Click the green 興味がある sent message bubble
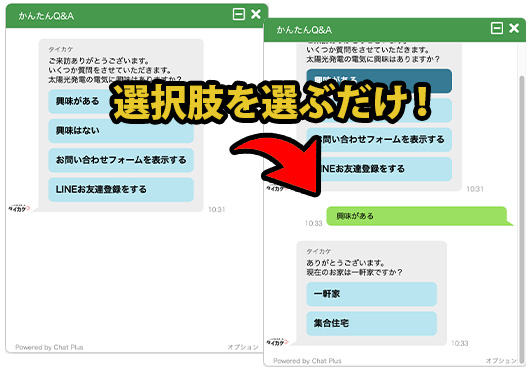The image size is (530, 370). pos(419,216)
